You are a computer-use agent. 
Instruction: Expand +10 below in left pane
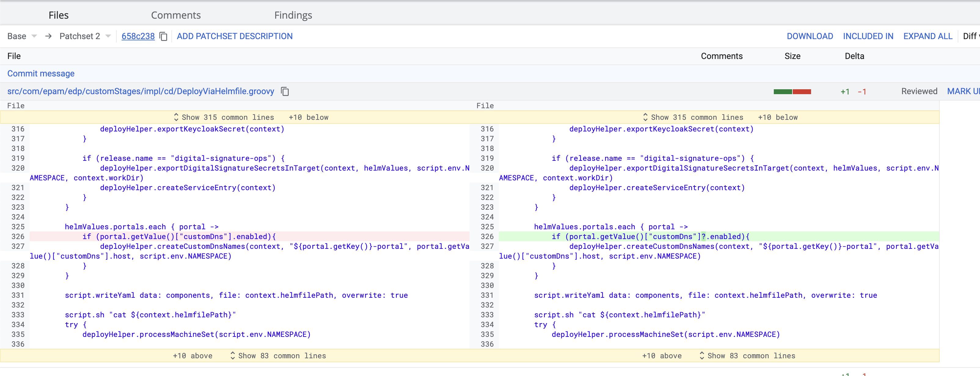309,118
